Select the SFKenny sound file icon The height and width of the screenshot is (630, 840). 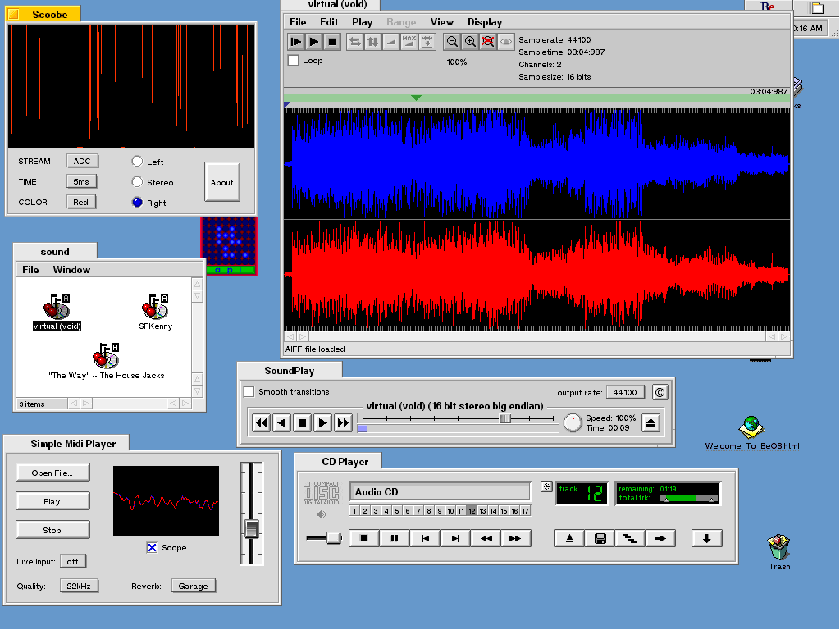[x=155, y=309]
